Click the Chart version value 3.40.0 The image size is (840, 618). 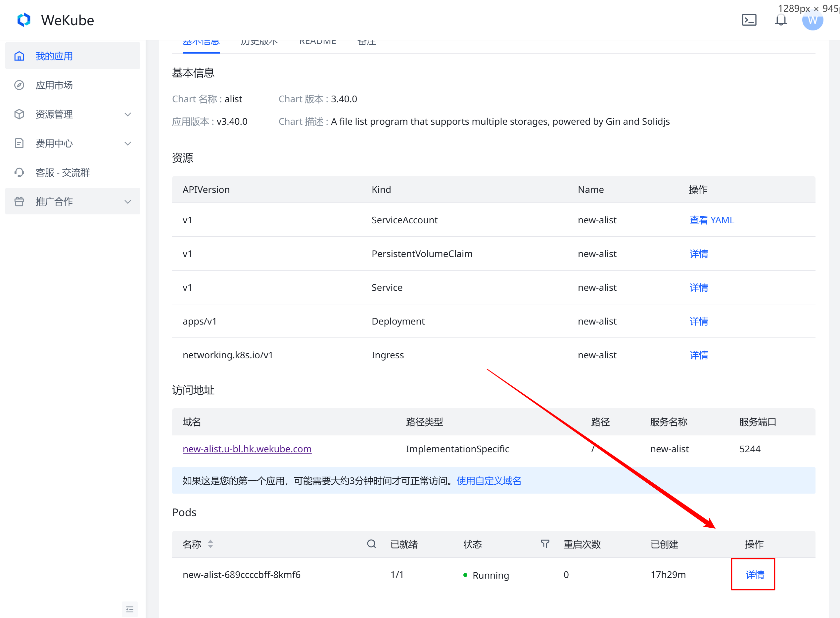pyautogui.click(x=344, y=99)
